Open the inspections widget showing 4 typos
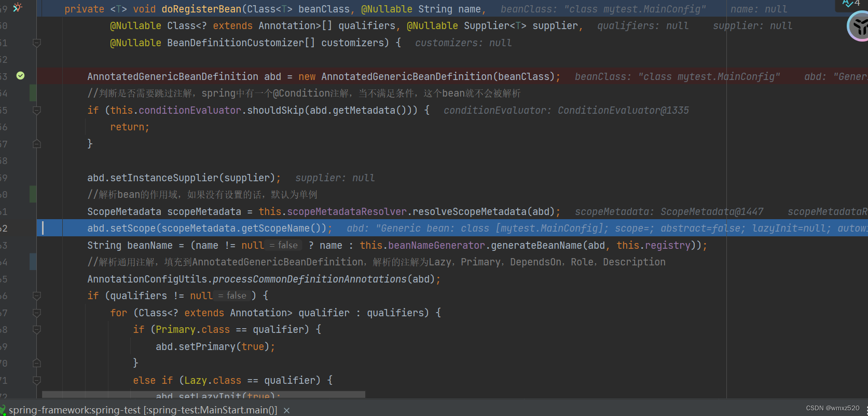 click(851, 4)
